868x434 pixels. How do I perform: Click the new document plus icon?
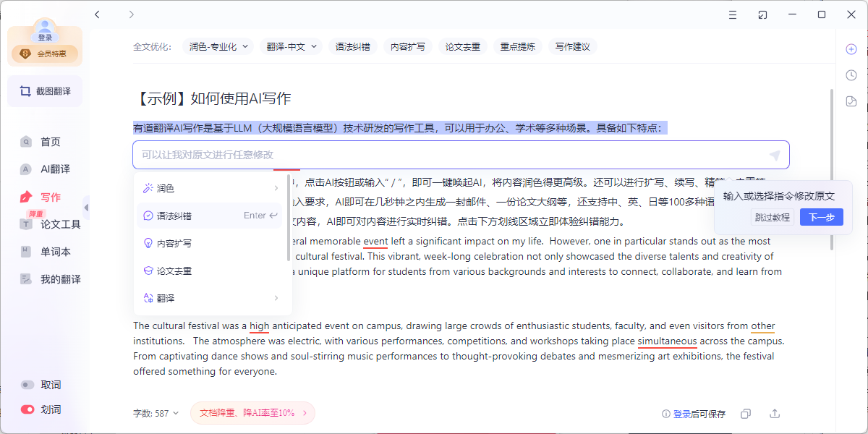pyautogui.click(x=851, y=49)
